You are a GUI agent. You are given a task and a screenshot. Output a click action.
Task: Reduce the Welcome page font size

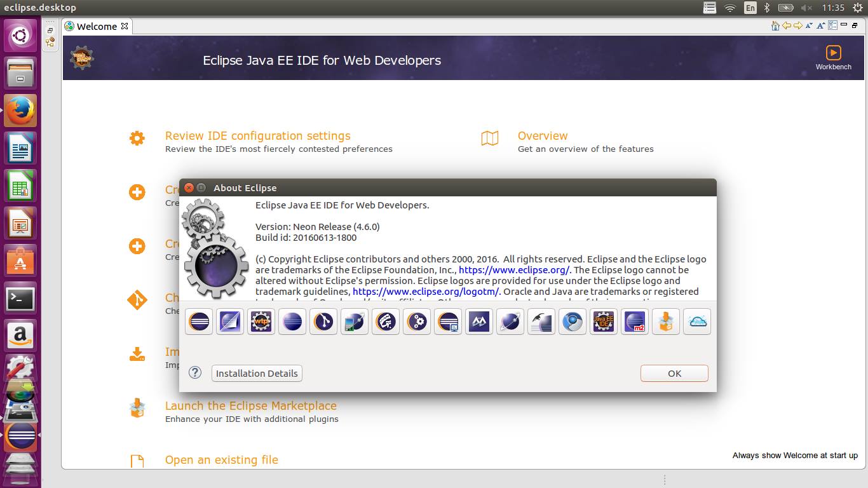pyautogui.click(x=809, y=25)
